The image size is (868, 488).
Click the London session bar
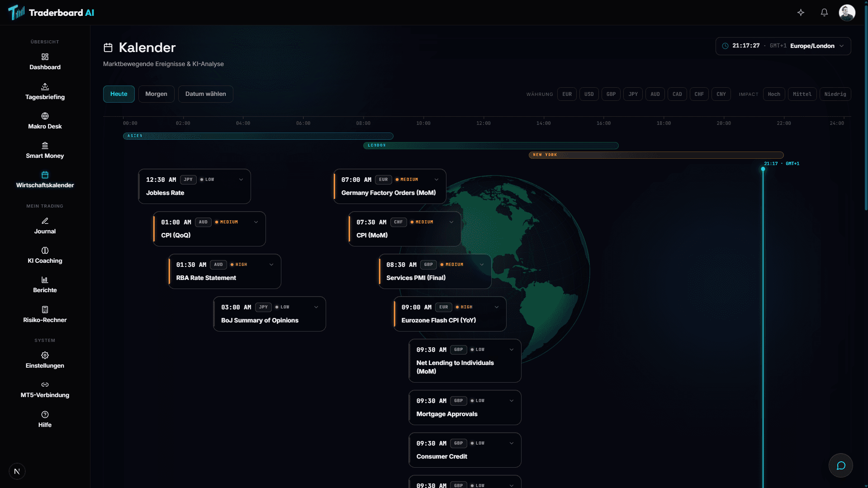coord(491,146)
